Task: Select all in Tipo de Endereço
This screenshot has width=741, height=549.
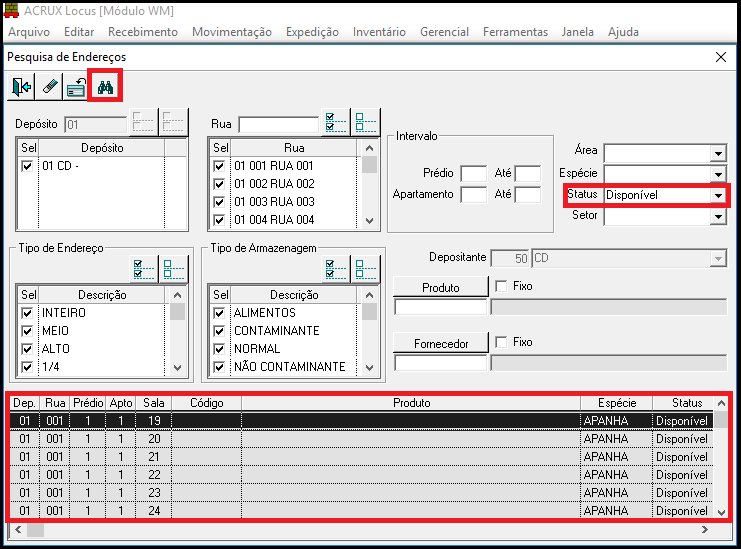Action: [x=144, y=269]
